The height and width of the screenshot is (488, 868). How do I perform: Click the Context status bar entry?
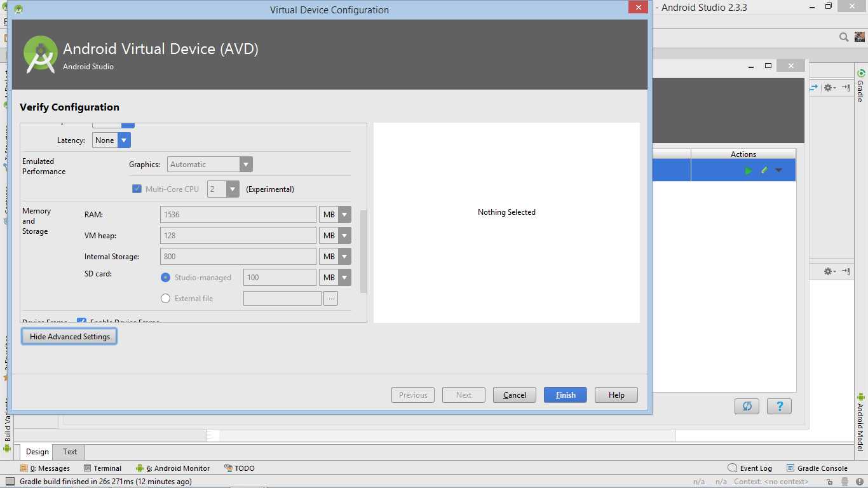click(771, 482)
